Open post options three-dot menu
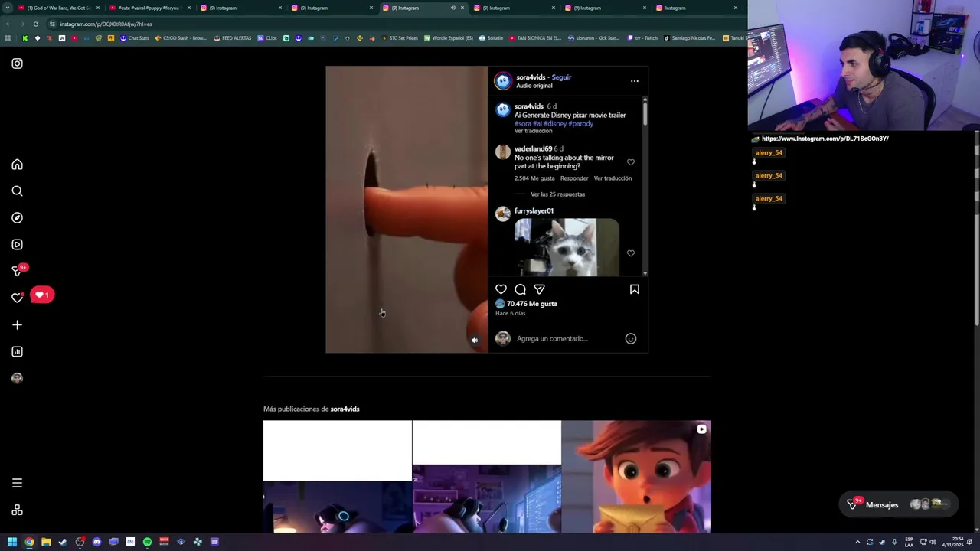 [x=634, y=81]
